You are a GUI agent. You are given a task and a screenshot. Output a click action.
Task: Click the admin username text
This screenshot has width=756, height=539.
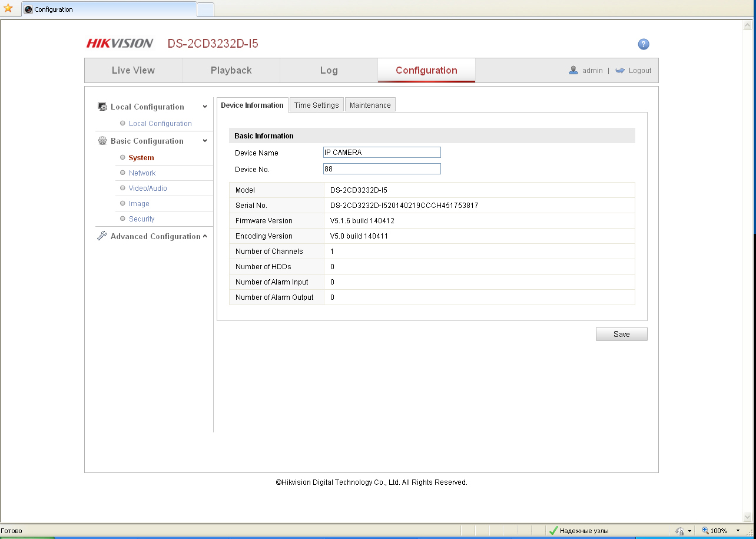(592, 71)
